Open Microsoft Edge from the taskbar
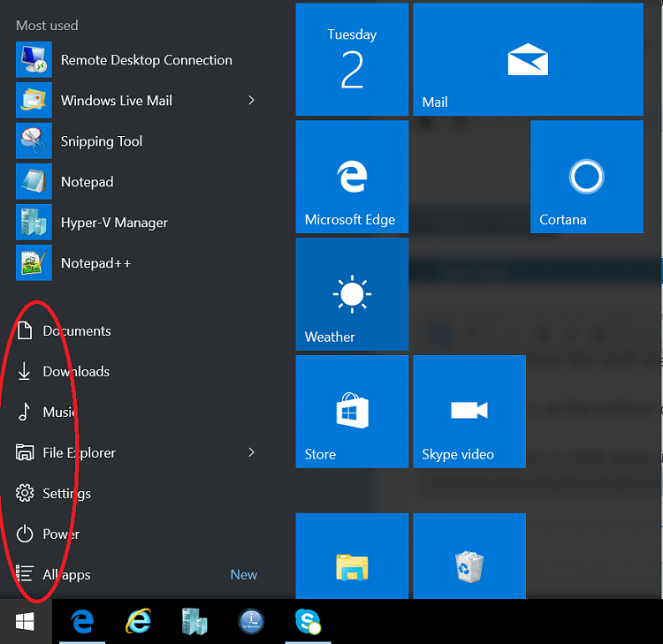663x644 pixels. tap(82, 622)
